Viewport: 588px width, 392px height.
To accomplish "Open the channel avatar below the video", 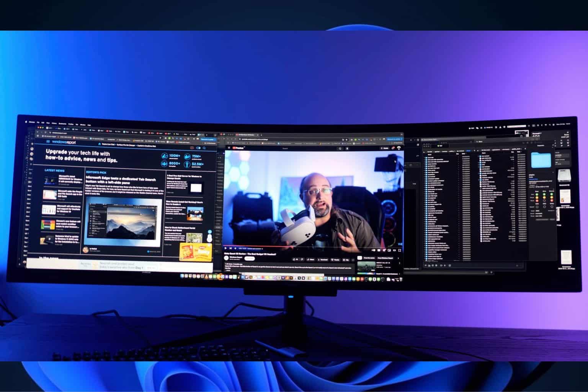I will point(226,258).
